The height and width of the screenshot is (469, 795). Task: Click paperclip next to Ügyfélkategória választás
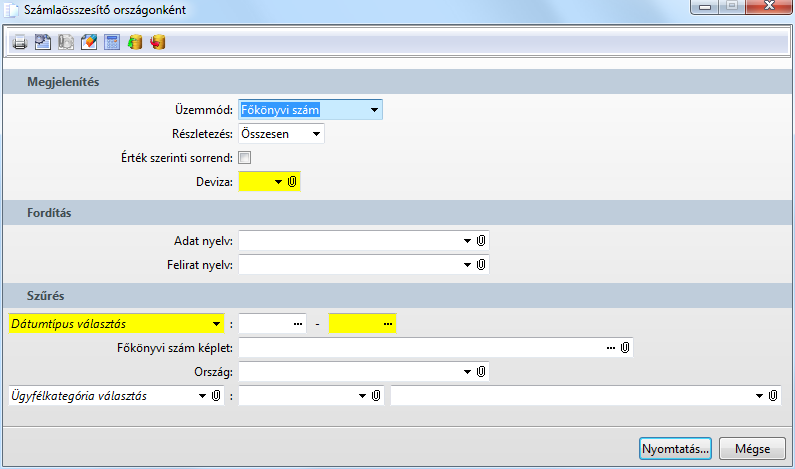click(216, 395)
